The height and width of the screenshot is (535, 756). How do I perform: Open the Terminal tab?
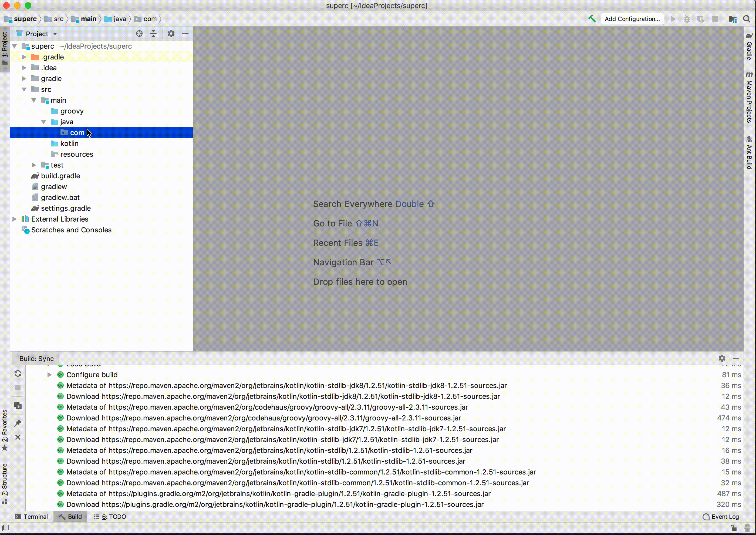click(x=32, y=517)
